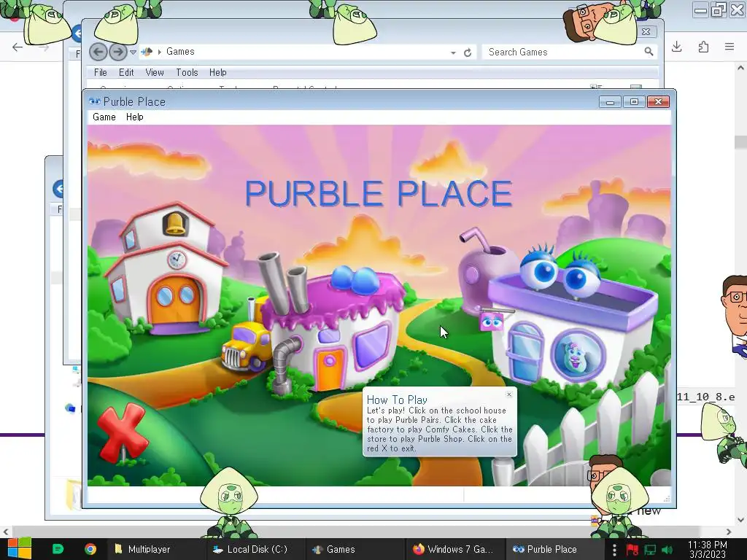Click browser scrollbar down arrow
The width and height of the screenshot is (747, 560).
tap(741, 519)
